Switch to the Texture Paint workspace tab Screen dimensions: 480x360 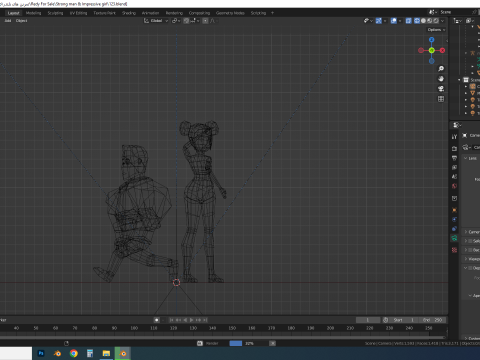tap(104, 13)
